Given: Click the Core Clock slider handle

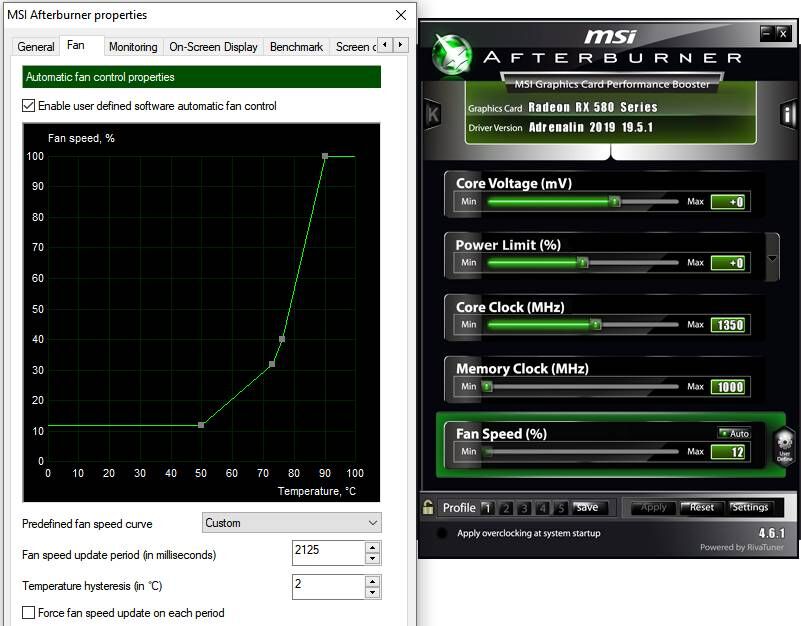Looking at the screenshot, I should pos(596,324).
